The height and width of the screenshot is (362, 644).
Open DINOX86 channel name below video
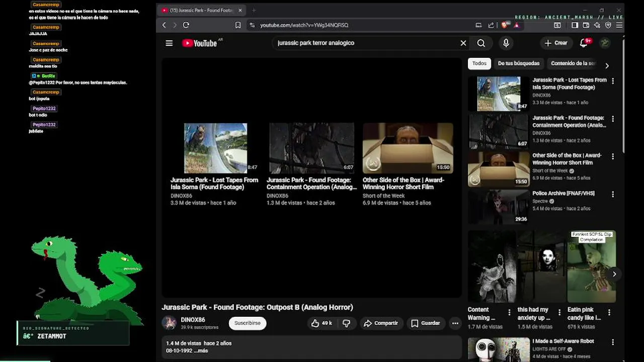click(x=193, y=320)
